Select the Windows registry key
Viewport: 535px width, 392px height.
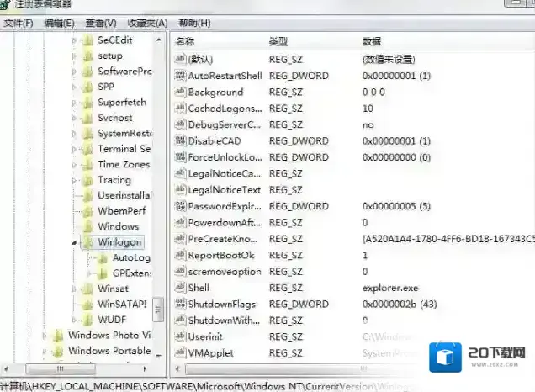119,226
